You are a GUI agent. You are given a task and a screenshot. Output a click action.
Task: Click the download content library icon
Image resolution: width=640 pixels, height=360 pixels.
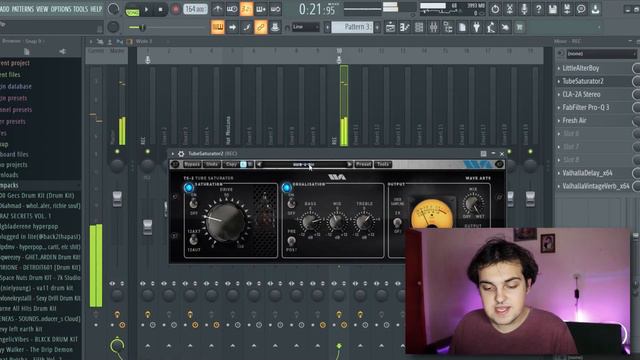pyautogui.click(x=596, y=9)
